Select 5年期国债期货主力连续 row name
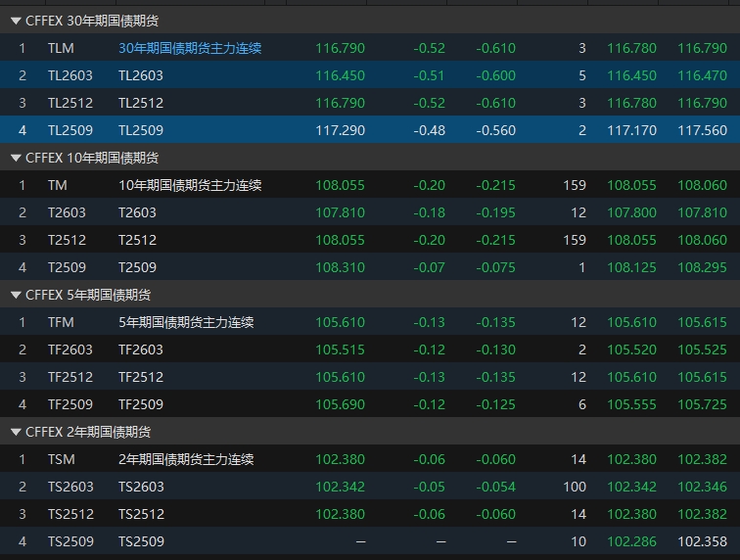 pos(186,322)
